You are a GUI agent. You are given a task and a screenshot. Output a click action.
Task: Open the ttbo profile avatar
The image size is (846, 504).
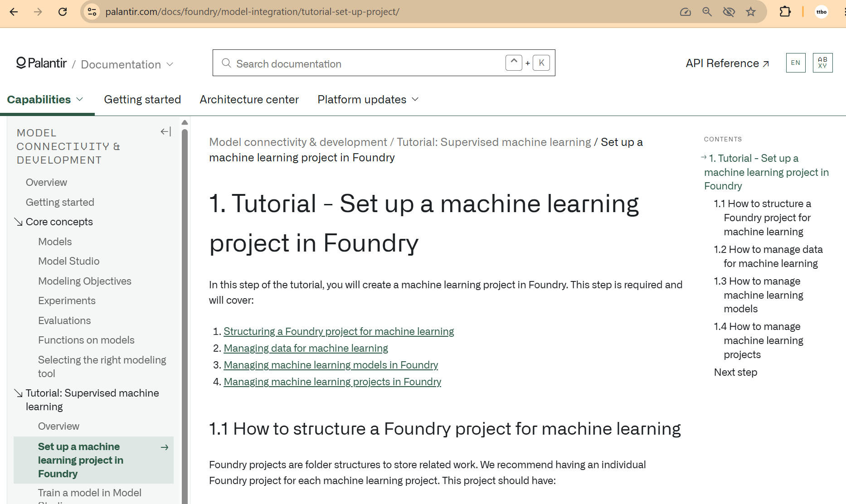[822, 12]
